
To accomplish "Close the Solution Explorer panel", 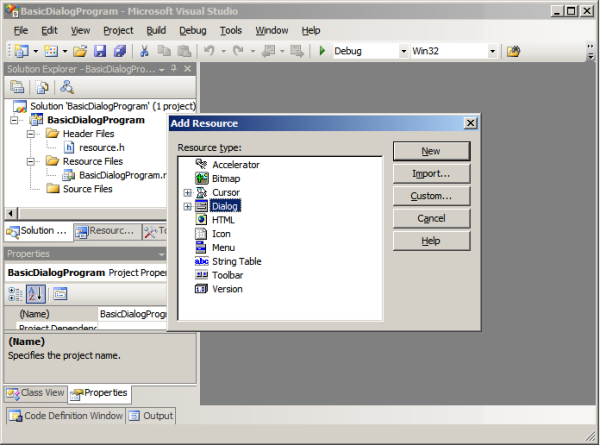I will coord(188,69).
